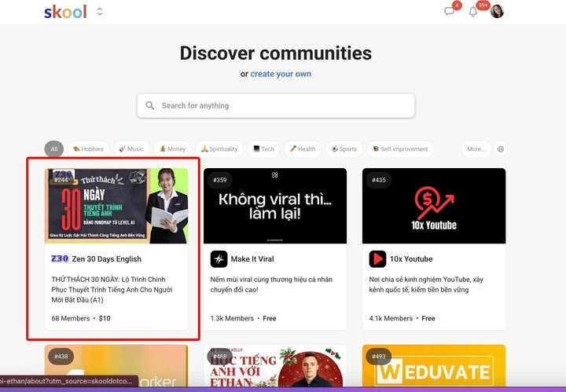This screenshot has width=566, height=392.
Task: Open the 10x Youtube cover image
Action: coord(434,206)
